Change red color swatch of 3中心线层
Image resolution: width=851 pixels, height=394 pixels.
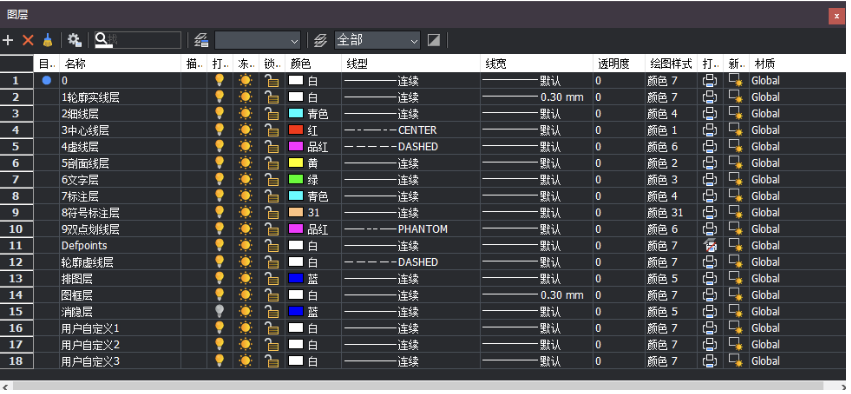(296, 130)
